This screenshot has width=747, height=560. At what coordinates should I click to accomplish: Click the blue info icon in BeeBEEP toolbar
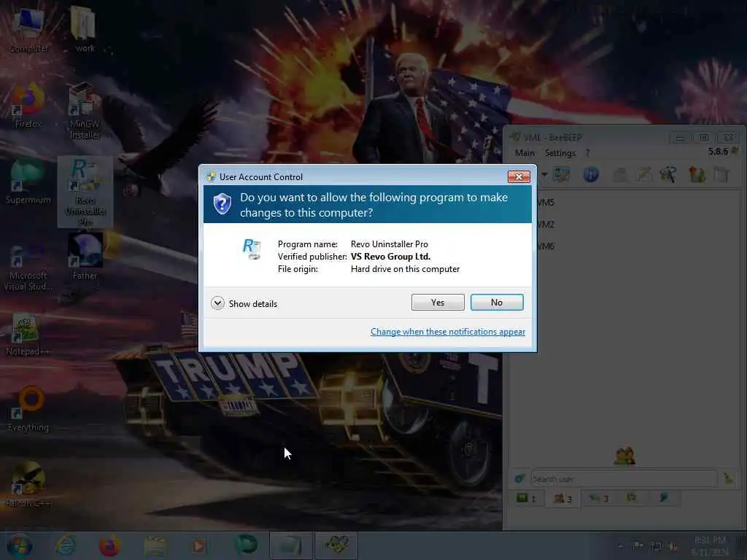click(591, 174)
